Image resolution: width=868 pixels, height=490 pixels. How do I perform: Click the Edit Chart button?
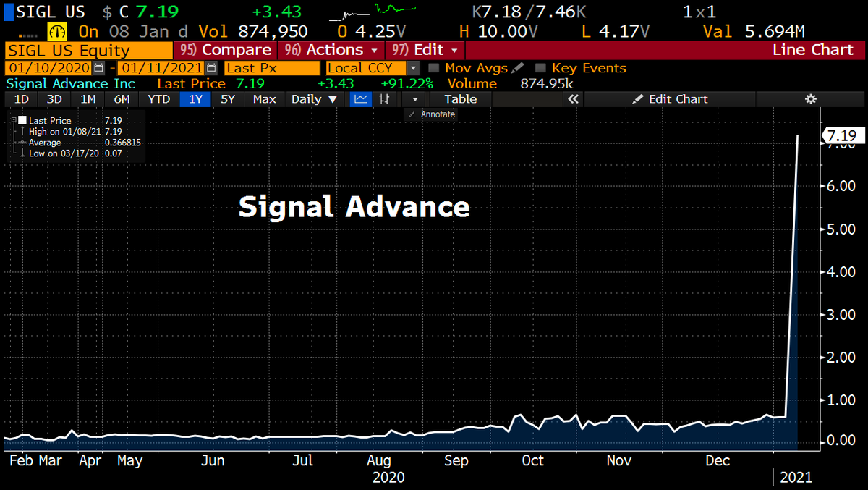pos(671,99)
